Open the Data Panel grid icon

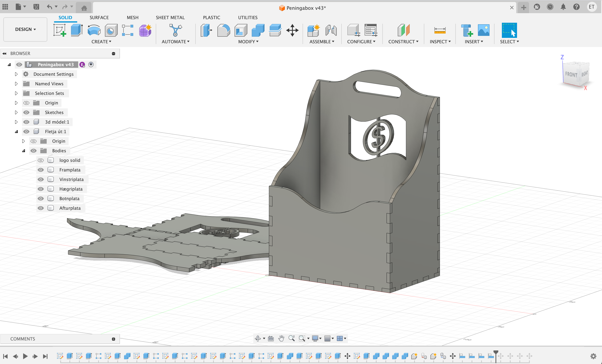(5, 7)
